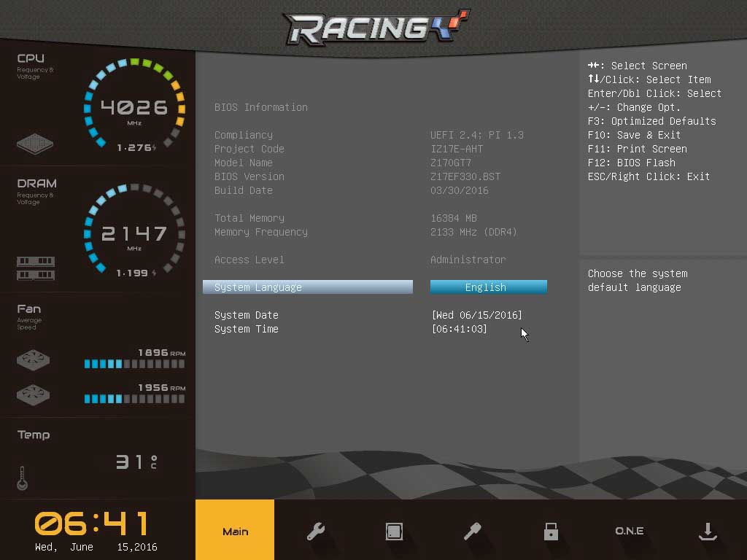Image resolution: width=747 pixels, height=560 pixels.
Task: Click the 31 °C temperature reading
Action: (x=136, y=462)
